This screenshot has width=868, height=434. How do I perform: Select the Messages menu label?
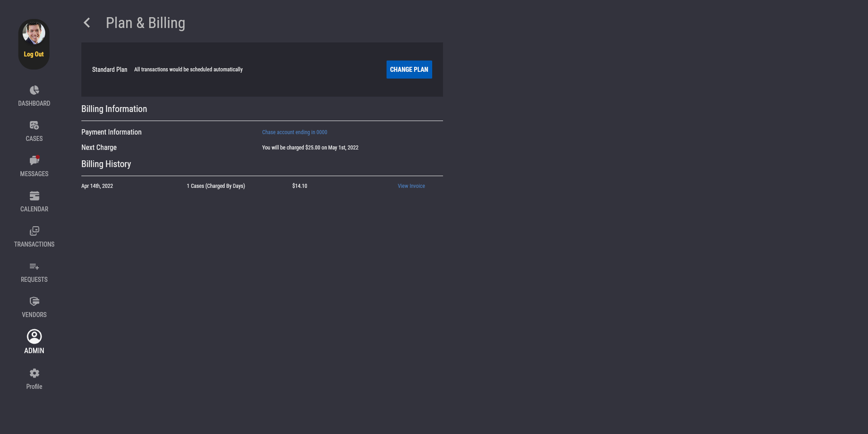[34, 174]
